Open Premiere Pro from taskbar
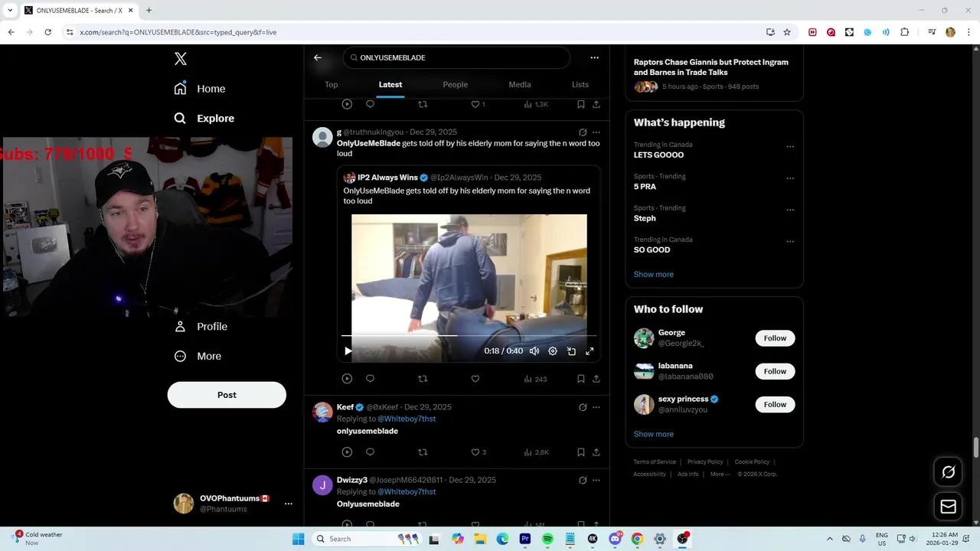The height and width of the screenshot is (551, 980). tap(525, 539)
